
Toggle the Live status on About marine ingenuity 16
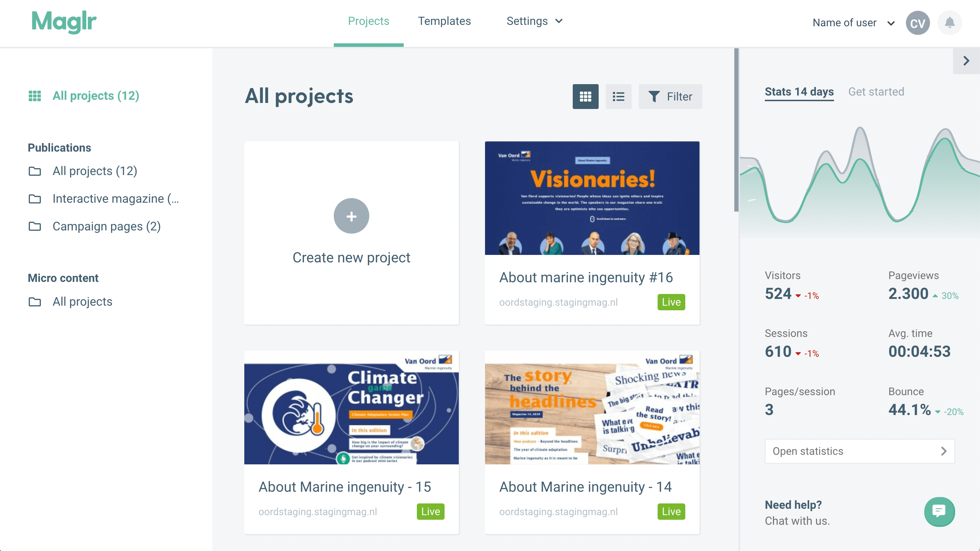point(671,302)
